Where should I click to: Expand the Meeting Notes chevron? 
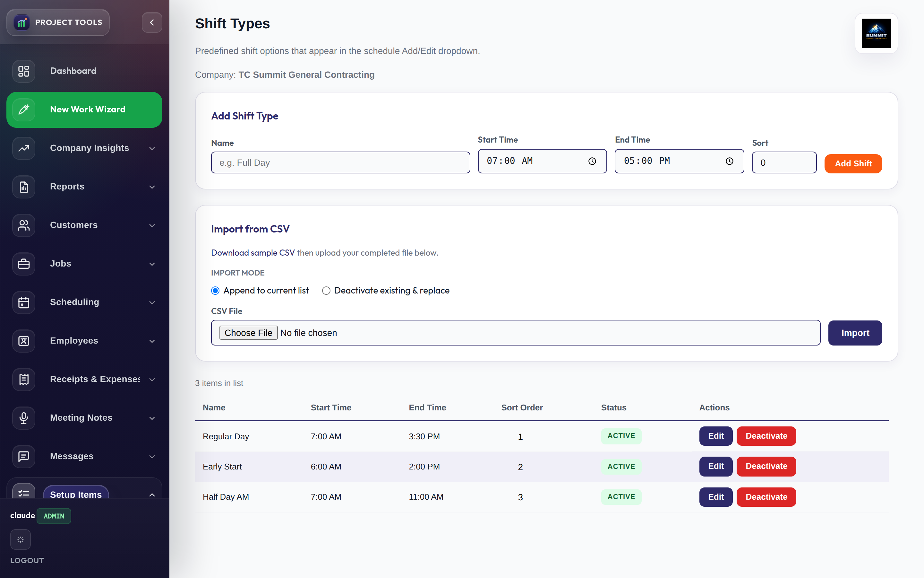[152, 418]
